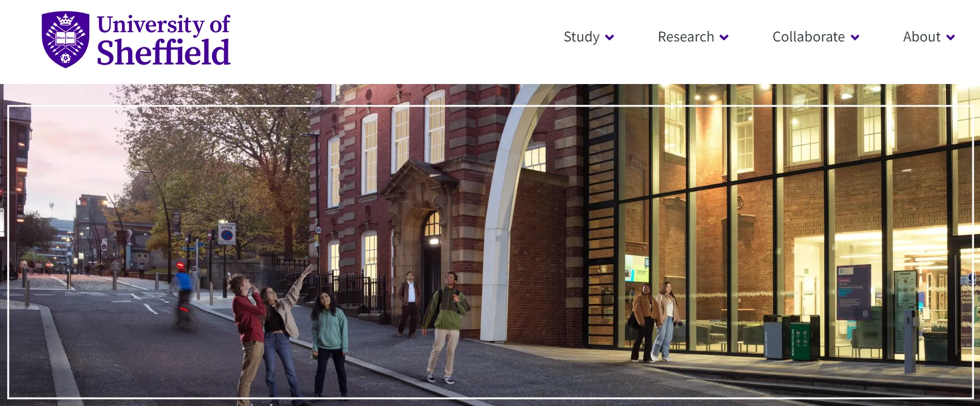This screenshot has height=406, width=980.
Task: Click the chevron arrow beside About
Action: (x=951, y=37)
